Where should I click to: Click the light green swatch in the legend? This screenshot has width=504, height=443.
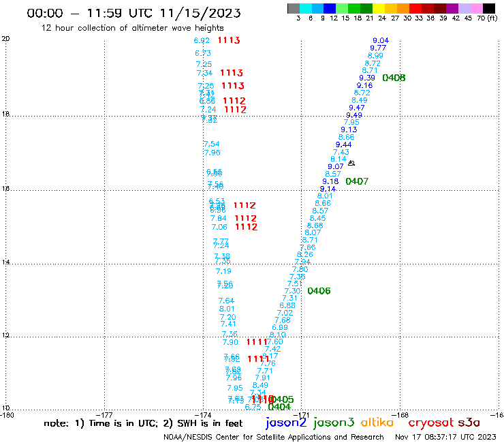coord(342,8)
